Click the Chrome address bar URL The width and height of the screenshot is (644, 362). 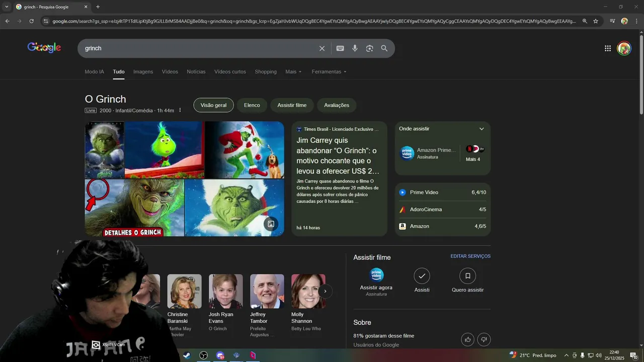(314, 21)
